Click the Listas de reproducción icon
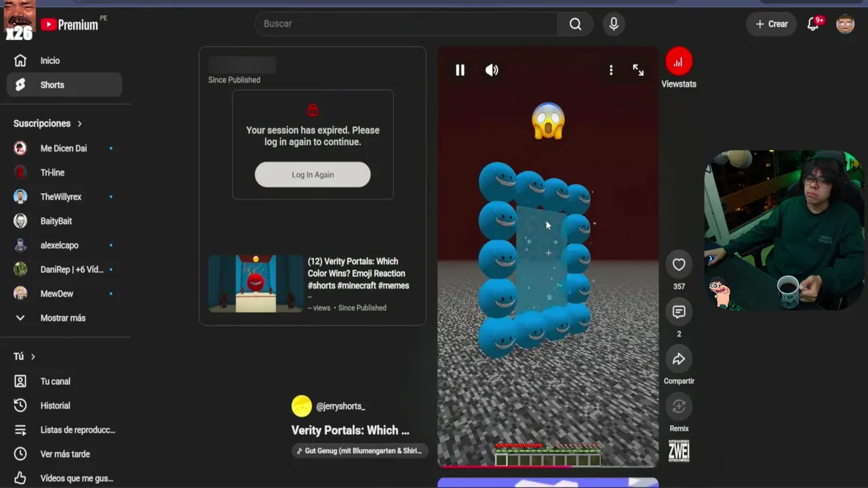 [x=20, y=430]
